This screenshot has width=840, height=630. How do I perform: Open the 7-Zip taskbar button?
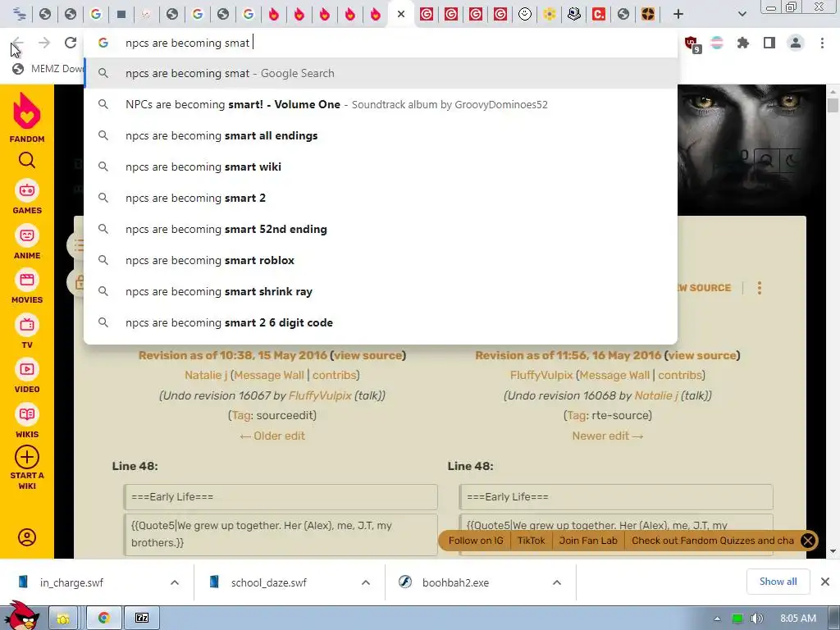pos(141,618)
